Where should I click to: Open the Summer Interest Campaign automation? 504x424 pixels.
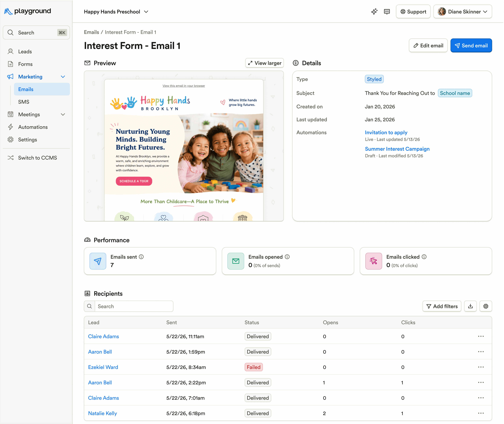(397, 149)
